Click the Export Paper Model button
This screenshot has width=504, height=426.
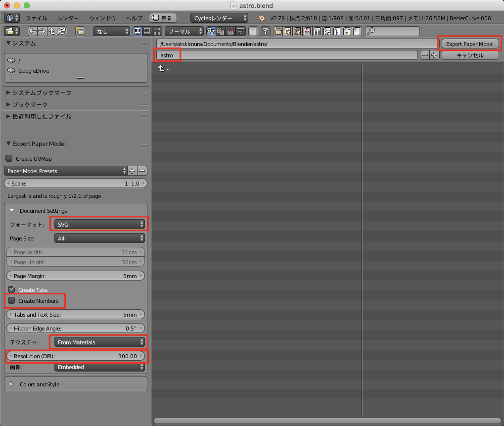[x=469, y=44]
